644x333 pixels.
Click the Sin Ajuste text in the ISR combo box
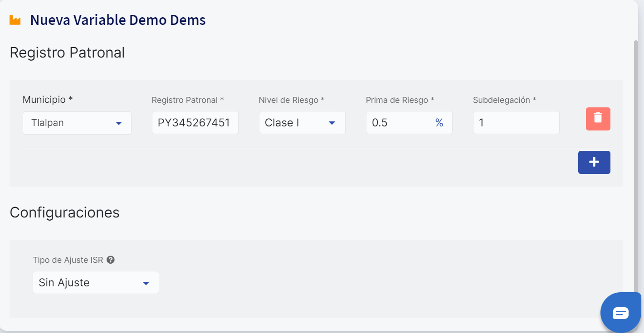[64, 283]
